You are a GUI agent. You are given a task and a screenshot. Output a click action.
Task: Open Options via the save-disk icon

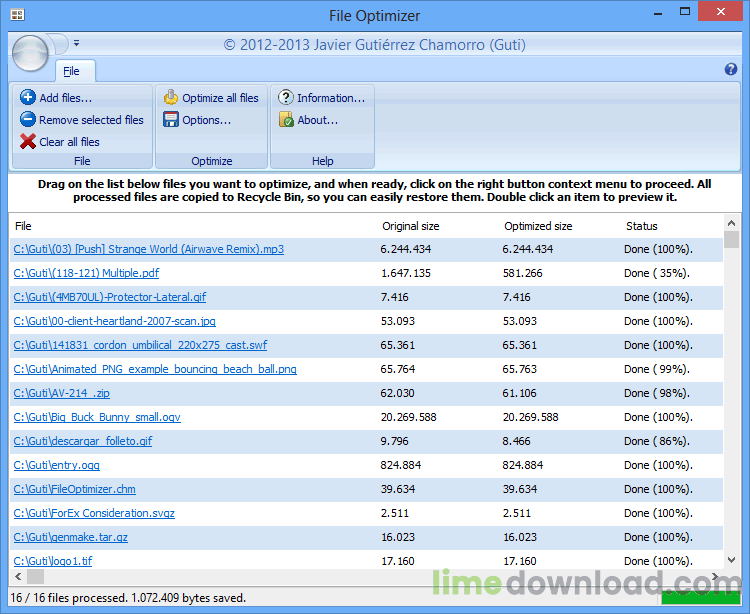pyautogui.click(x=171, y=120)
